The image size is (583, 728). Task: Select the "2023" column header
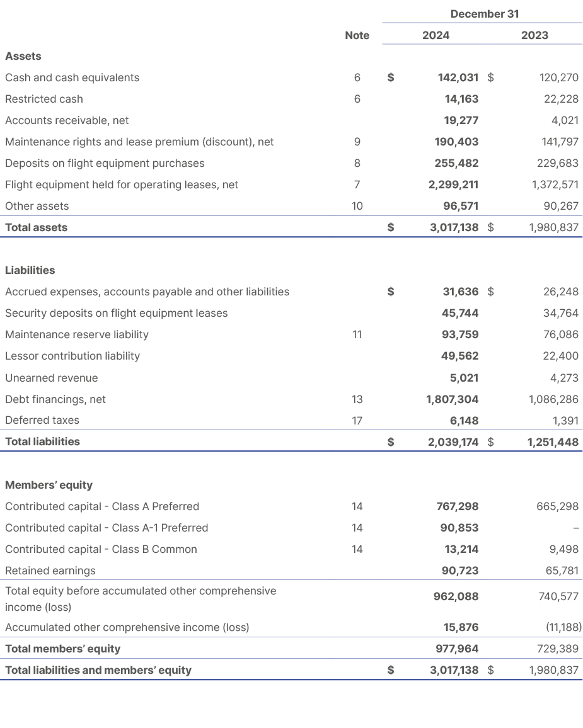coord(536,35)
